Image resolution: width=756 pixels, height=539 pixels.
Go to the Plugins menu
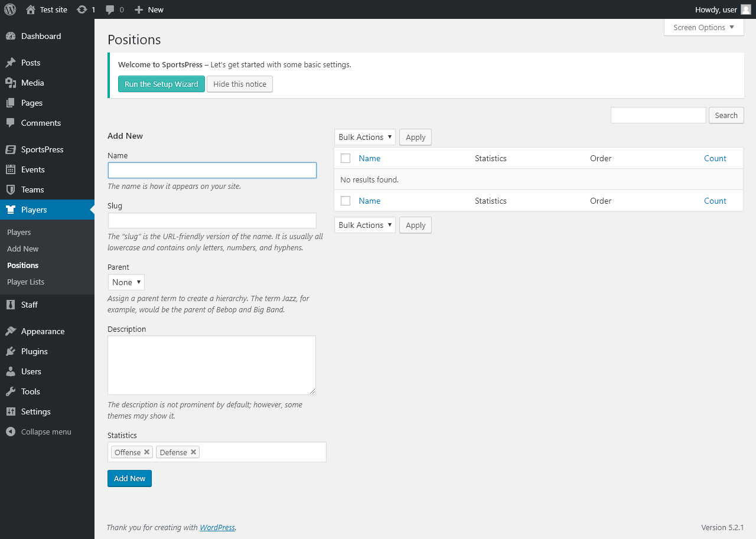point(34,351)
